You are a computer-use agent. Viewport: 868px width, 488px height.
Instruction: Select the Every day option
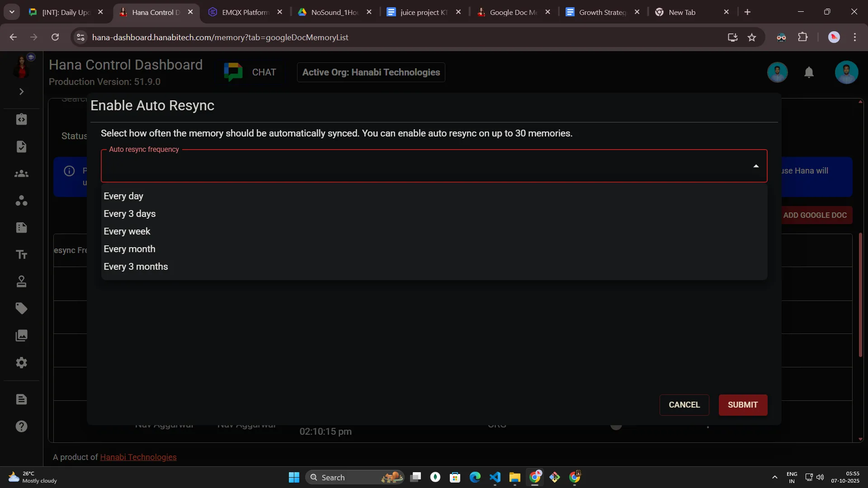point(123,196)
